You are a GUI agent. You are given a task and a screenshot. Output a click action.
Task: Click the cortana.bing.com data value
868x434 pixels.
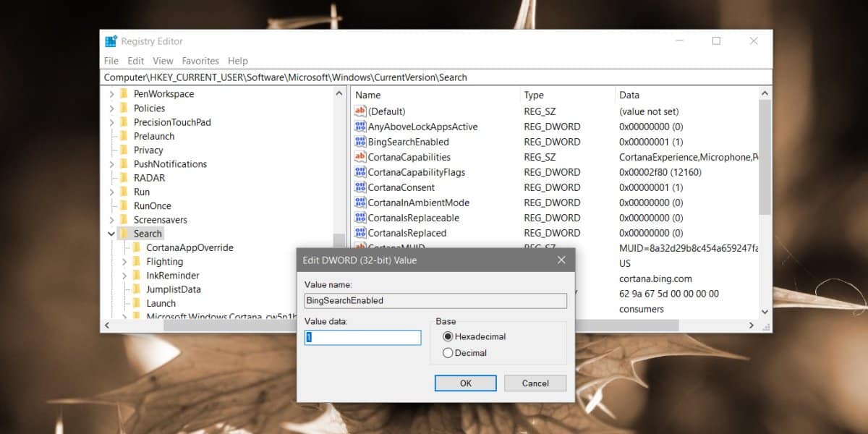tap(655, 278)
